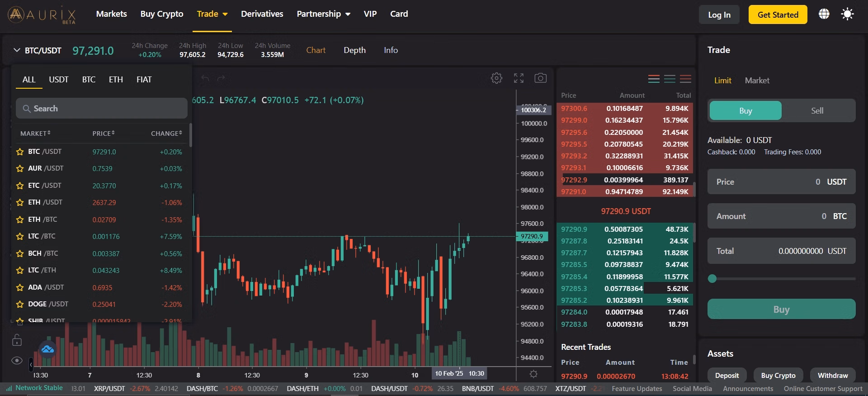
Task: Toggle chart eye visibility icon
Action: point(17,361)
